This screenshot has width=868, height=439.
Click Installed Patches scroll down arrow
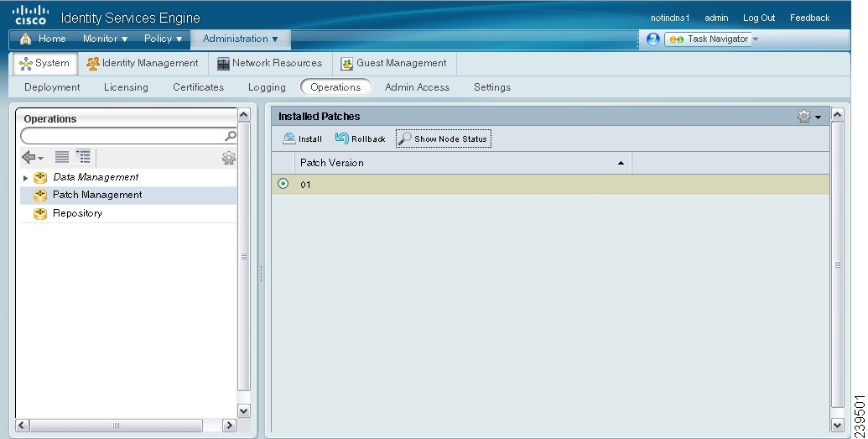[838, 425]
